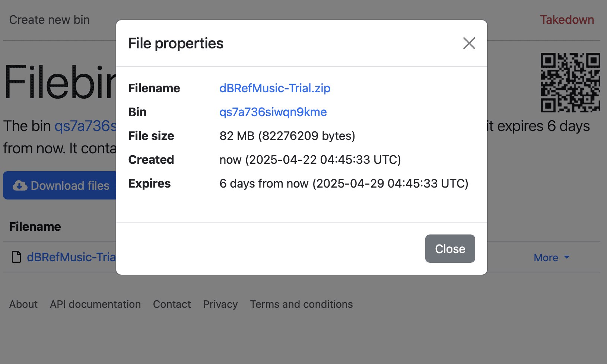
Task: Click the Filename column header
Action: (35, 227)
